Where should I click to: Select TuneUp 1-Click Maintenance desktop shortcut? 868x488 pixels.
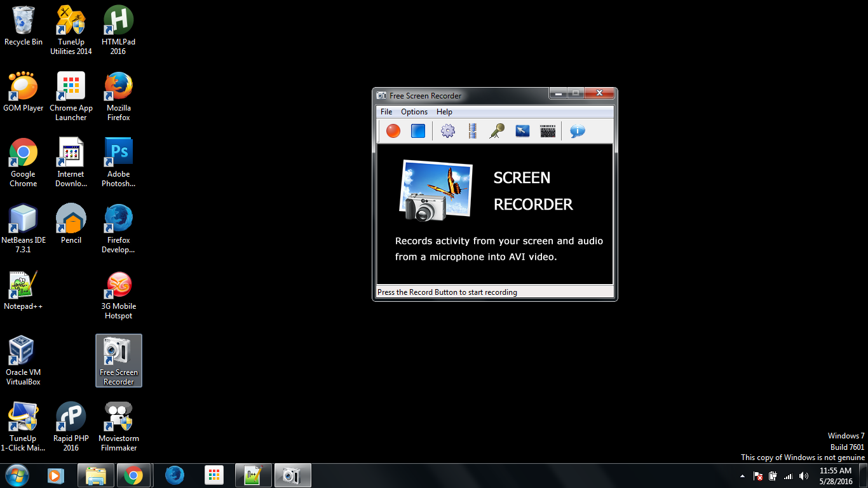point(24,426)
